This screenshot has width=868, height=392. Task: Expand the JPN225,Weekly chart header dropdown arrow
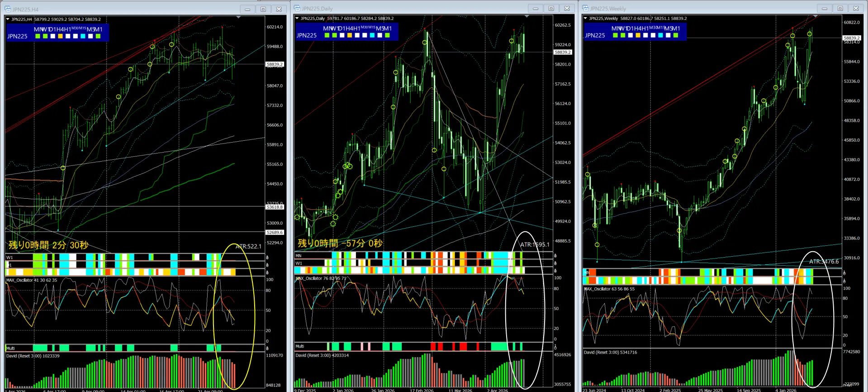tap(585, 19)
